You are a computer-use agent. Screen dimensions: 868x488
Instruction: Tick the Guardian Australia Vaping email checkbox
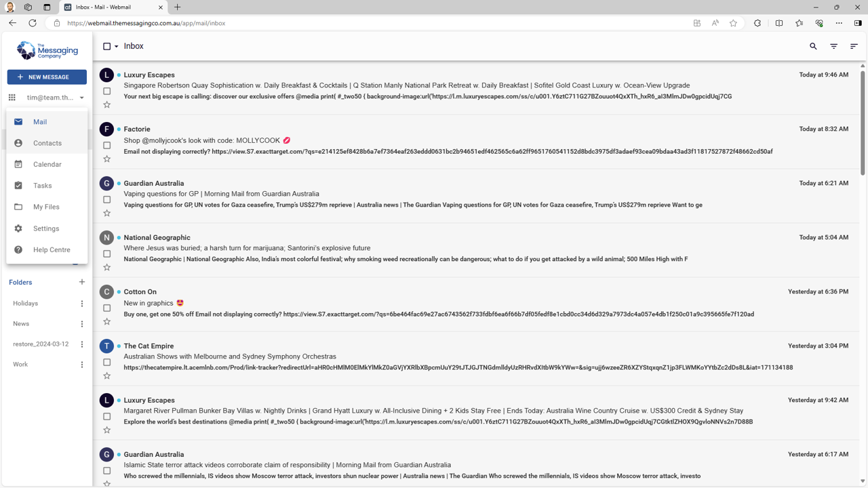coord(106,199)
